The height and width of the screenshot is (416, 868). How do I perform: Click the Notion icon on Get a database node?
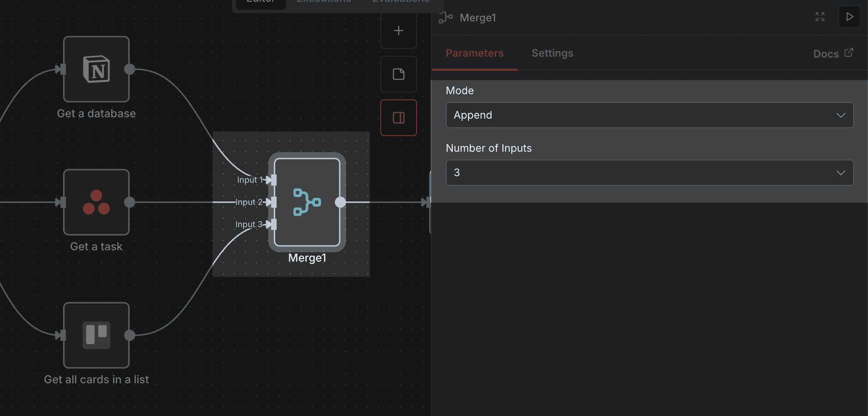pyautogui.click(x=96, y=69)
